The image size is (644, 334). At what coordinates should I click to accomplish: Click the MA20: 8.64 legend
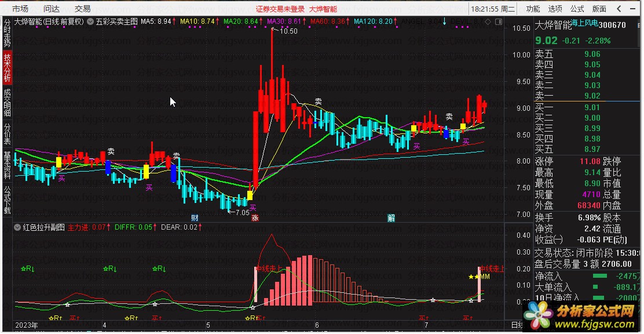tap(244, 21)
